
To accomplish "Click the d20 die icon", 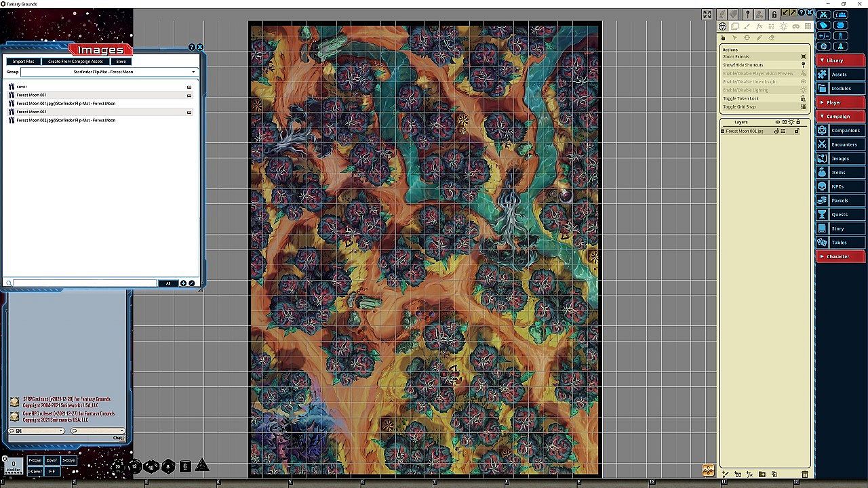I will [x=118, y=466].
